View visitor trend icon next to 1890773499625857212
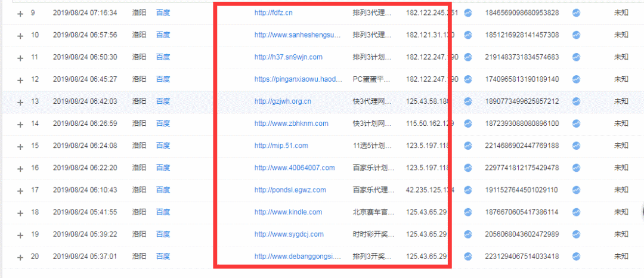This screenshot has height=278, width=644. click(576, 101)
